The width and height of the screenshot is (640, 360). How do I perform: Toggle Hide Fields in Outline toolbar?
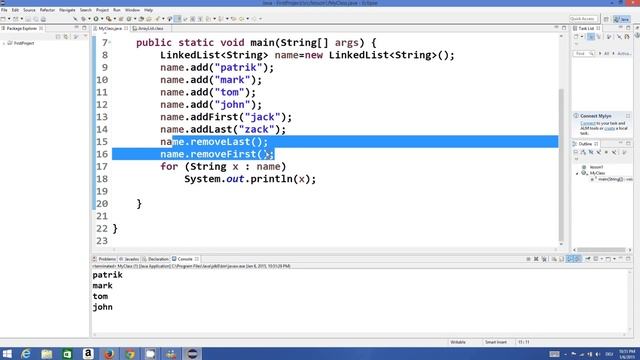591,152
